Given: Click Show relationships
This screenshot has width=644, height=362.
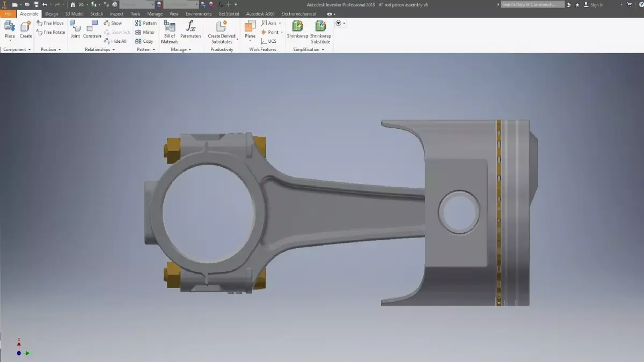Looking at the screenshot, I should point(113,23).
